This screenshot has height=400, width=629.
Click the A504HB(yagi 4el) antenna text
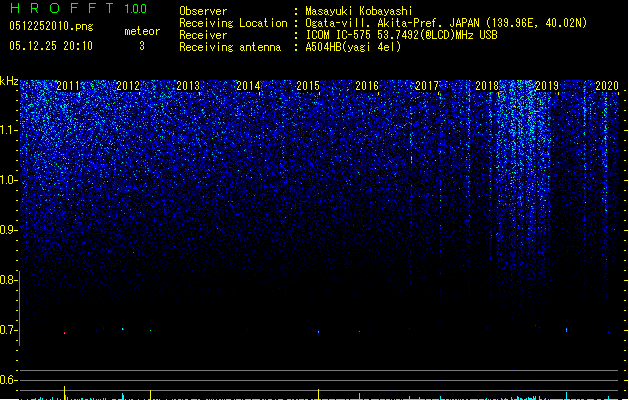353,47
